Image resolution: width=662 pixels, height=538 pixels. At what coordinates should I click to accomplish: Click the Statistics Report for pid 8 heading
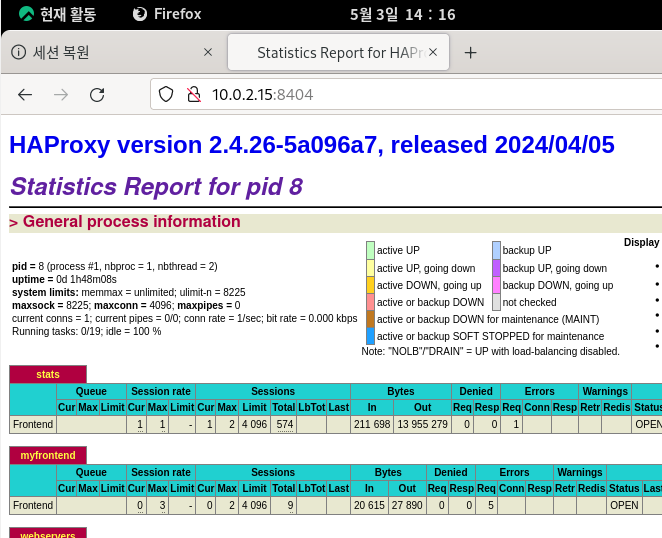156,186
